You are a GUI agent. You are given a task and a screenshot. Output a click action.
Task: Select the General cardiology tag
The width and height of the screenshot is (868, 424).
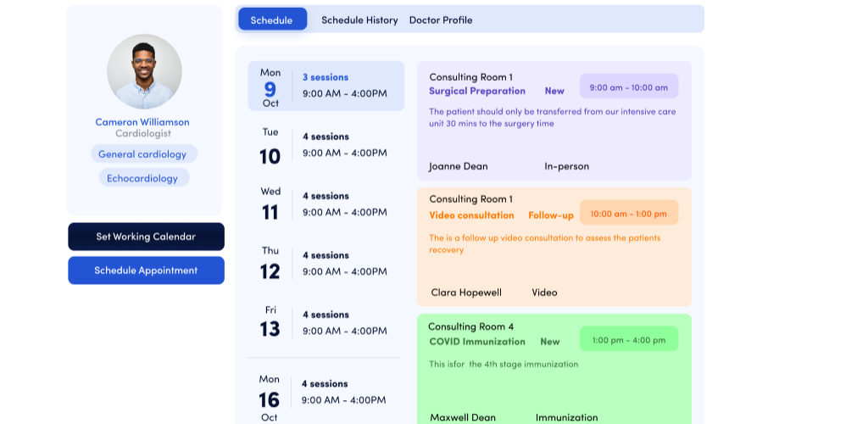(144, 153)
